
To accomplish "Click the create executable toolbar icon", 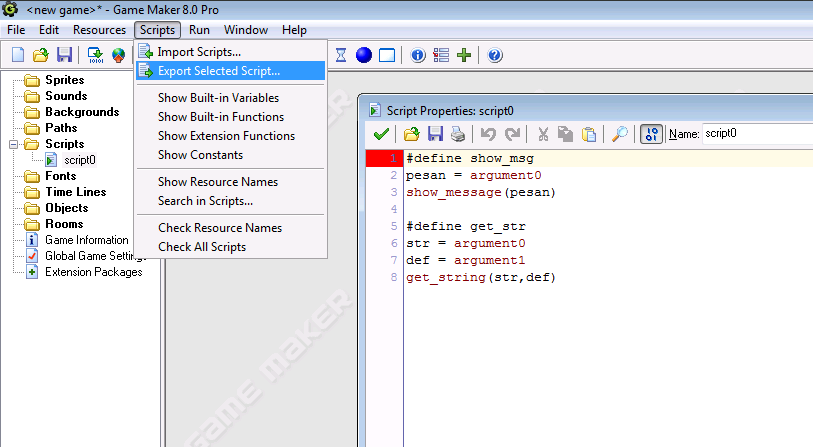I will tap(95, 54).
